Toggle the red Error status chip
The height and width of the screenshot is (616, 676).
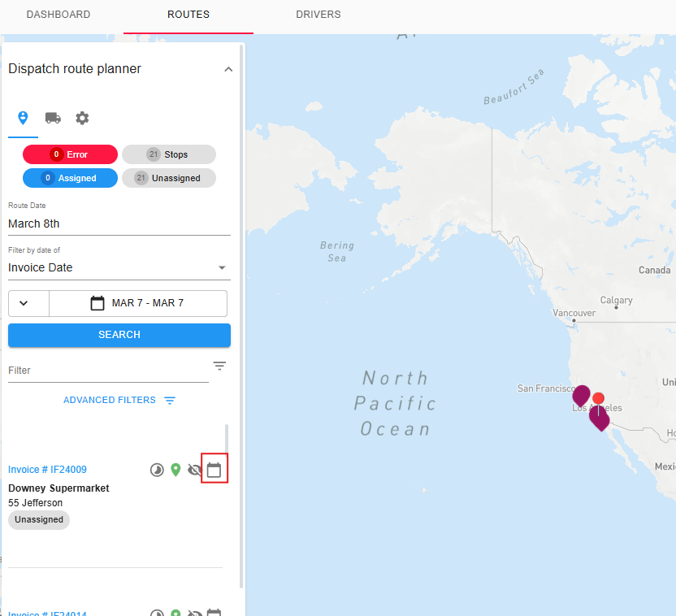click(x=70, y=154)
